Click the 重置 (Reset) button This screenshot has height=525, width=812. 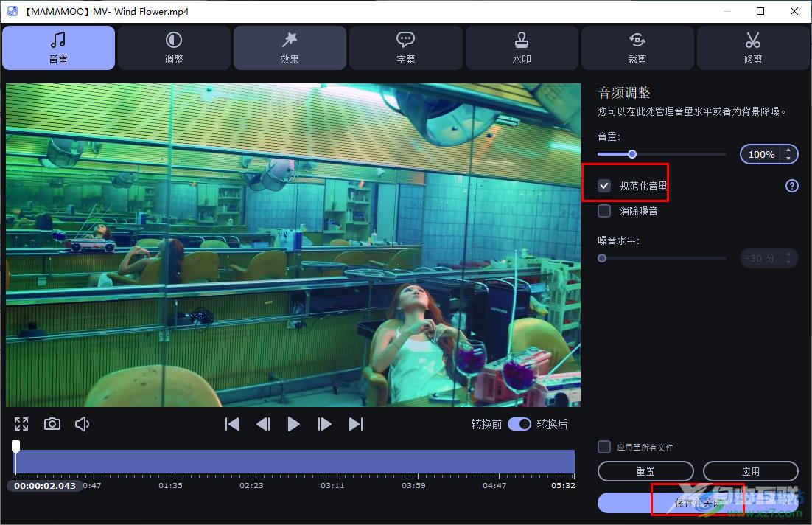(645, 471)
